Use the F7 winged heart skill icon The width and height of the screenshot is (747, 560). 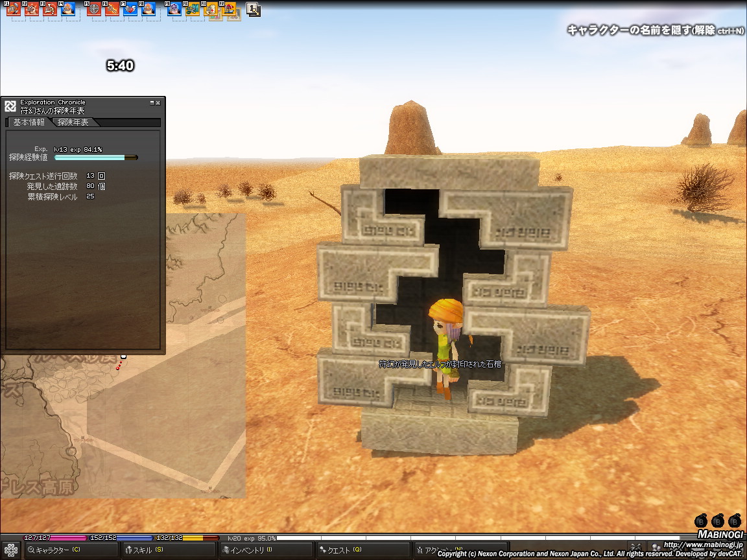point(130,9)
